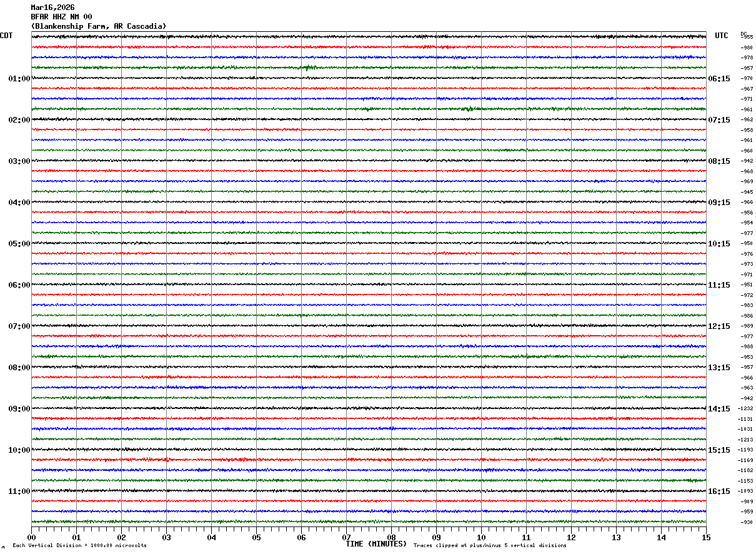The height and width of the screenshot is (554, 756).
Task: Click the 'UTC' timezone header
Action: [722, 36]
